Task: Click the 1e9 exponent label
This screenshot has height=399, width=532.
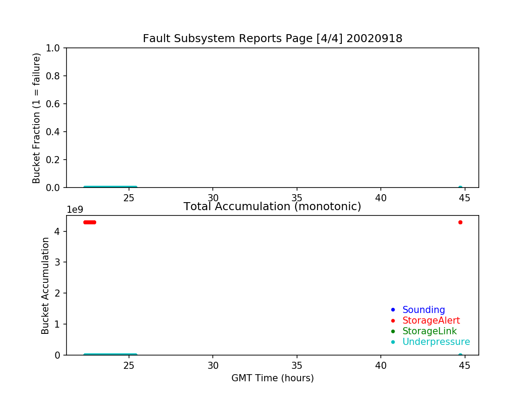Action: tap(74, 210)
